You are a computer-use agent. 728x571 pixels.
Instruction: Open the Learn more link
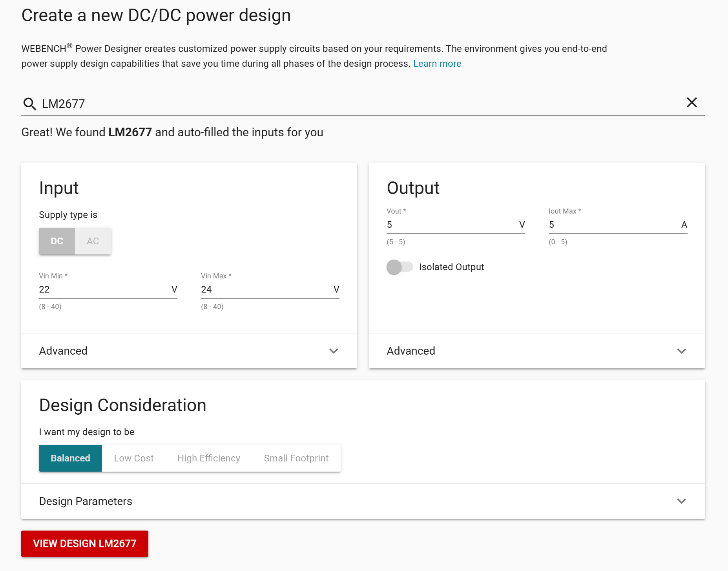[437, 64]
